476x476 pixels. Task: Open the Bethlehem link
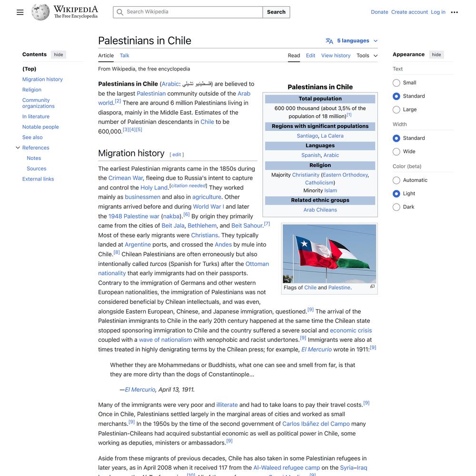202,226
